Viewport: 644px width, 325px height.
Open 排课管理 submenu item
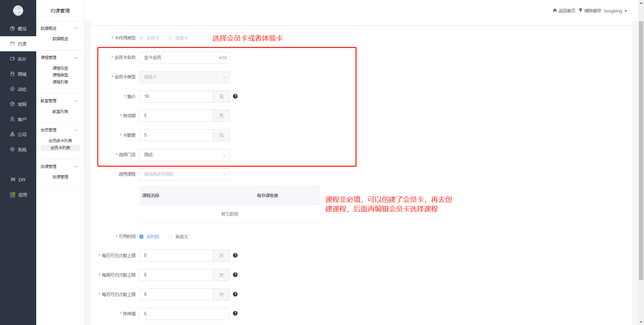pos(60,177)
